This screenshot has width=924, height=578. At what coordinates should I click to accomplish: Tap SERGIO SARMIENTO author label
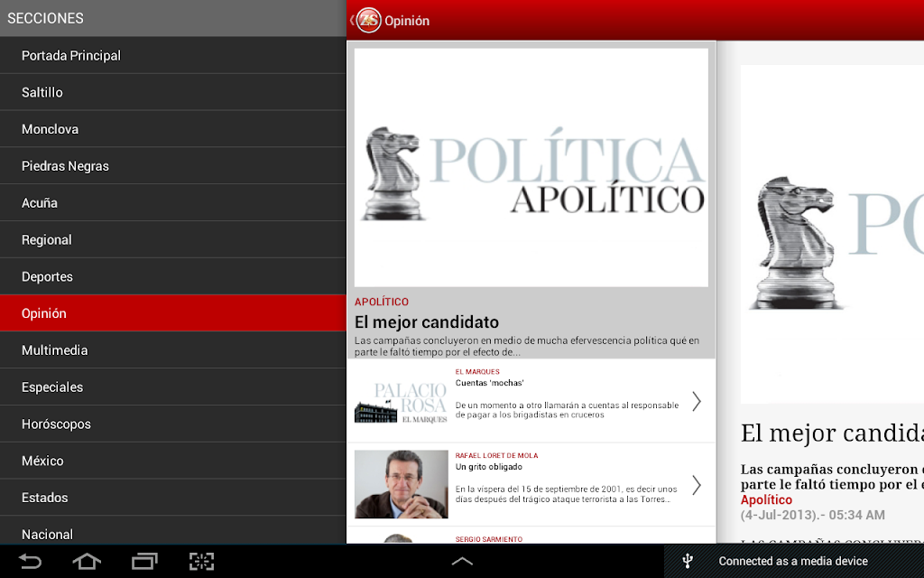point(489,539)
